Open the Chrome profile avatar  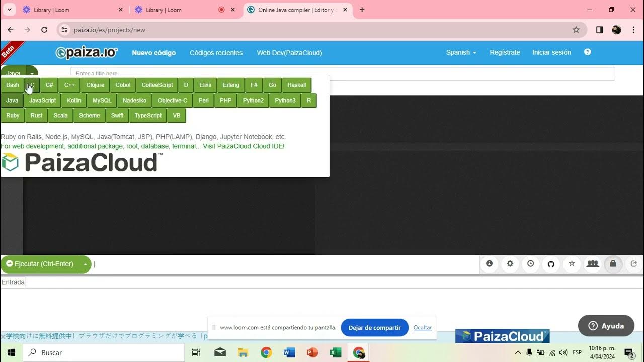point(616,30)
